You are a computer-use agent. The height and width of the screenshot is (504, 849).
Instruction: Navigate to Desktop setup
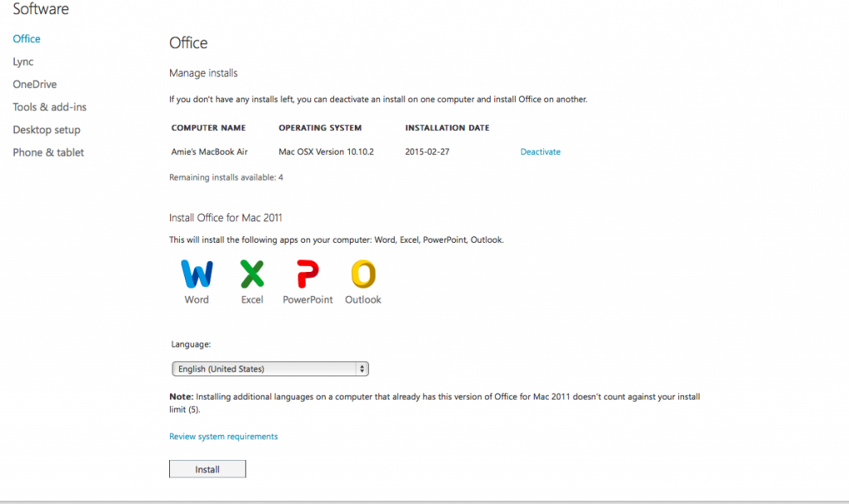coord(46,130)
